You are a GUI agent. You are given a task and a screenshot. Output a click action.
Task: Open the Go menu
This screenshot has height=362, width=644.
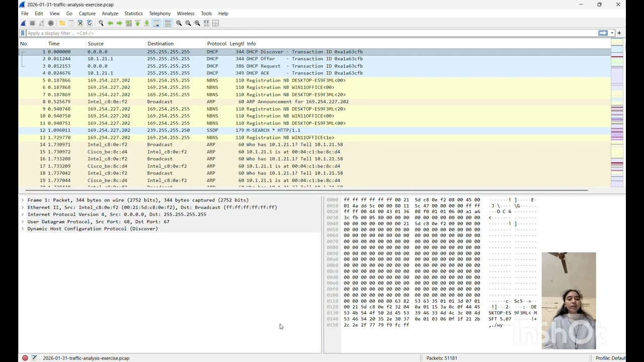point(69,14)
